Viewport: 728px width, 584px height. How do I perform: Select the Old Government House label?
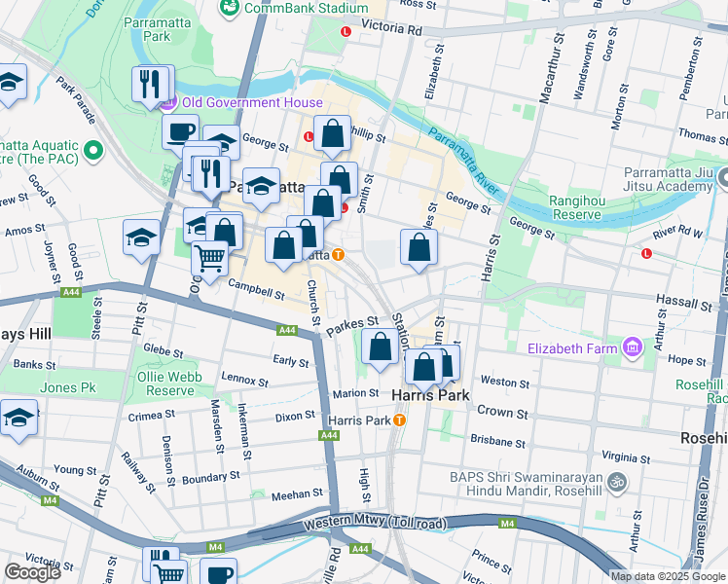pos(252,102)
